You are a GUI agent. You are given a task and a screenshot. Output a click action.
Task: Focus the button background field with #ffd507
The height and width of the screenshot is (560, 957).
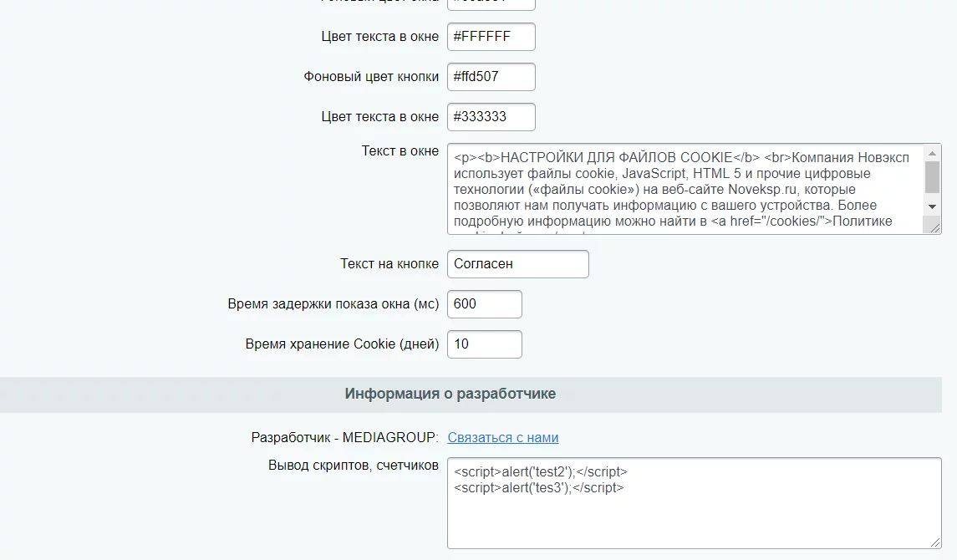(491, 77)
